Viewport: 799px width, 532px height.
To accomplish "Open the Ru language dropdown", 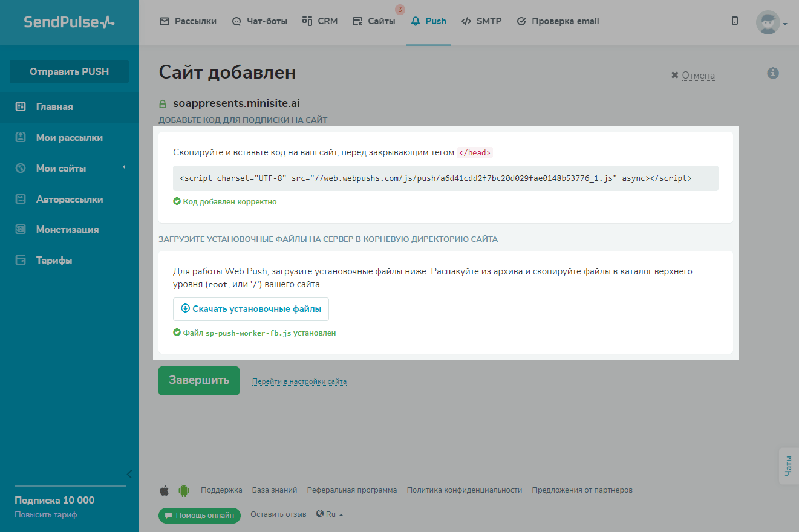I will click(x=330, y=514).
